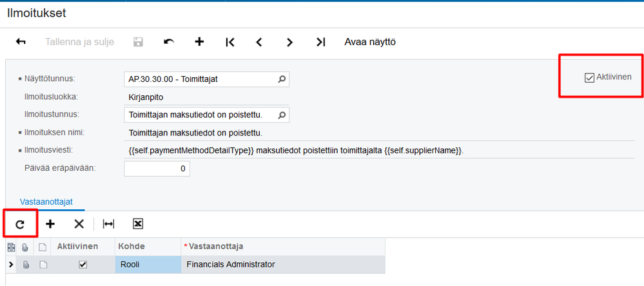This screenshot has height=286, width=644.
Task: Toggle the Aktiivinen checkbox at top right
Action: click(x=589, y=78)
